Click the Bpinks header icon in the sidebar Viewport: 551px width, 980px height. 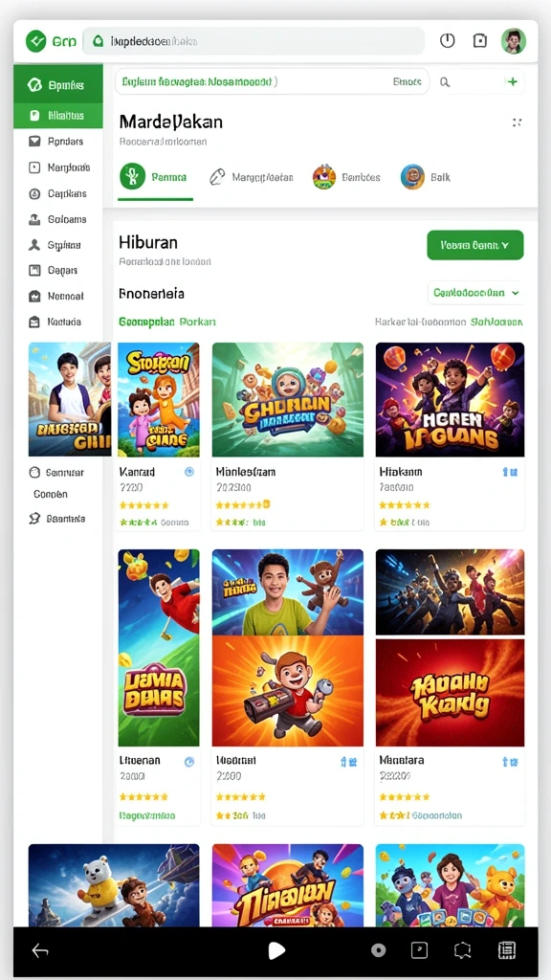(x=35, y=85)
